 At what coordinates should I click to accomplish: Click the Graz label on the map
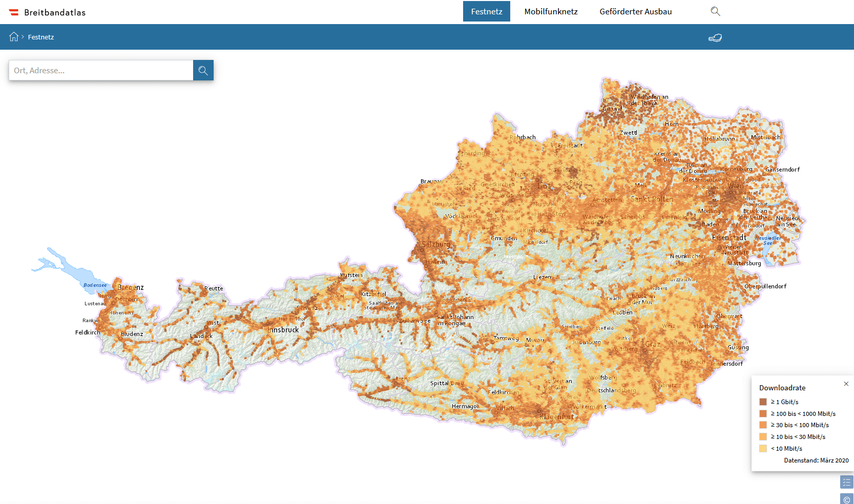click(653, 344)
